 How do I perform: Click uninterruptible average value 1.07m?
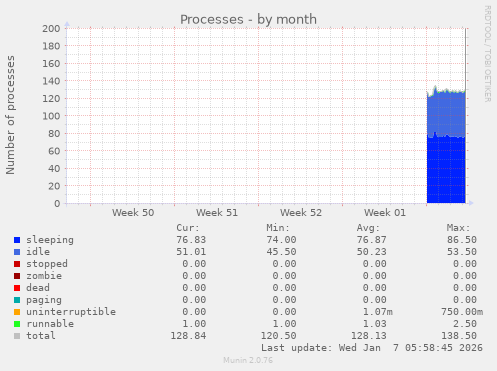(377, 312)
